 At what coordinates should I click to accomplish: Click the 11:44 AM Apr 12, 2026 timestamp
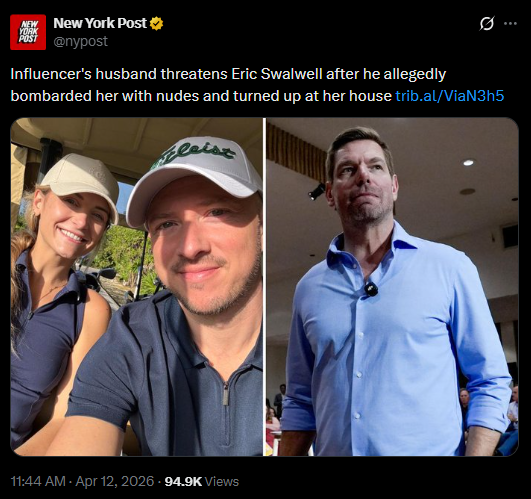pyautogui.click(x=82, y=481)
